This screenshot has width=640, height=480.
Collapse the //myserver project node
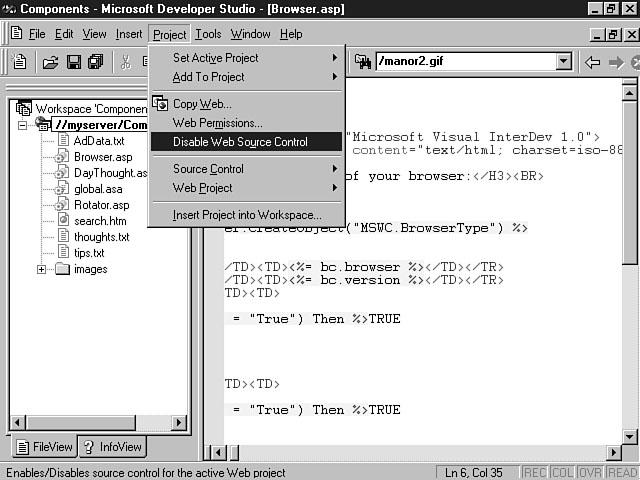pyautogui.click(x=23, y=125)
